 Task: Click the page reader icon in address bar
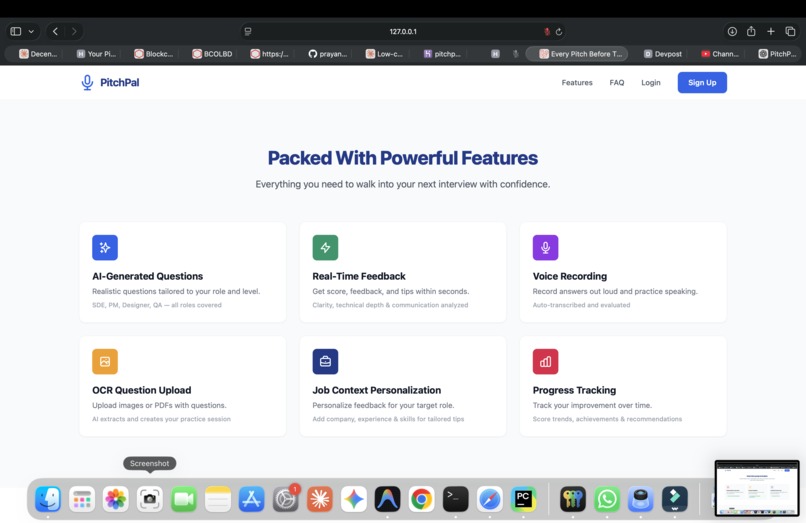tap(248, 31)
